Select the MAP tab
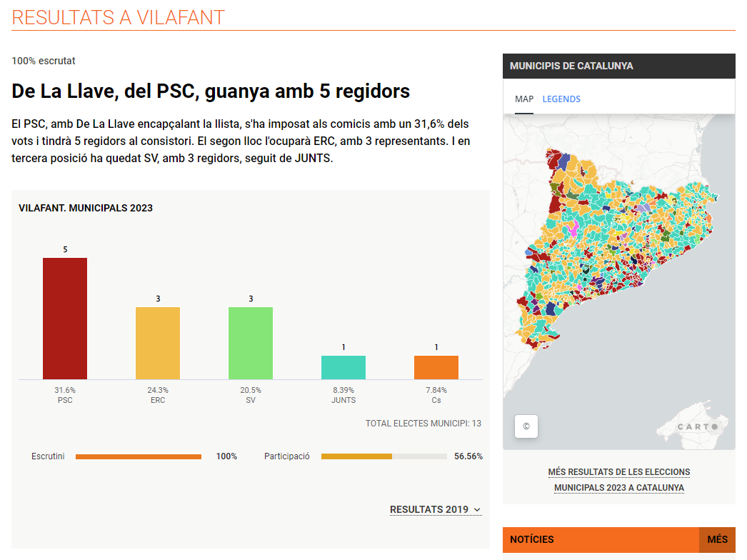Screen dimensions: 747x560 pos(524,99)
